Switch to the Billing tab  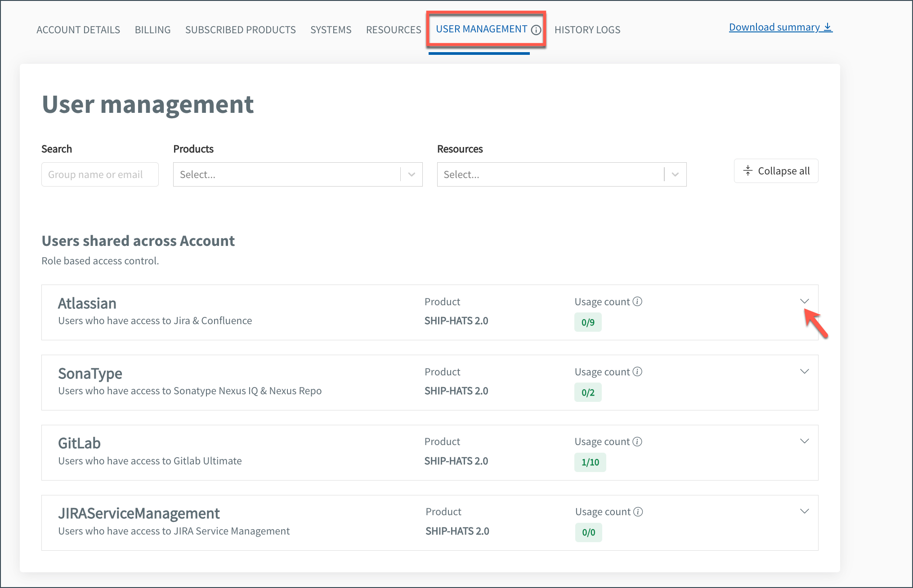(153, 30)
